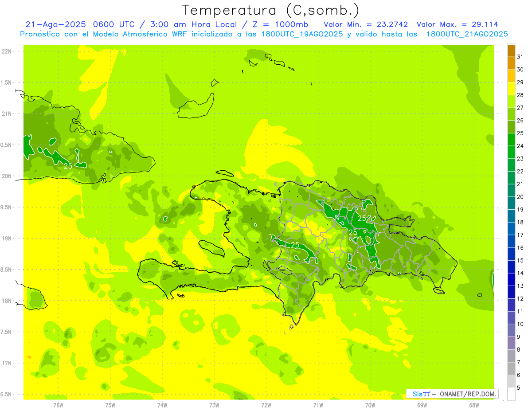This screenshot has height=411, width=532.
Task: Pick the green swatch between 24 and 25
Action: coord(511,140)
